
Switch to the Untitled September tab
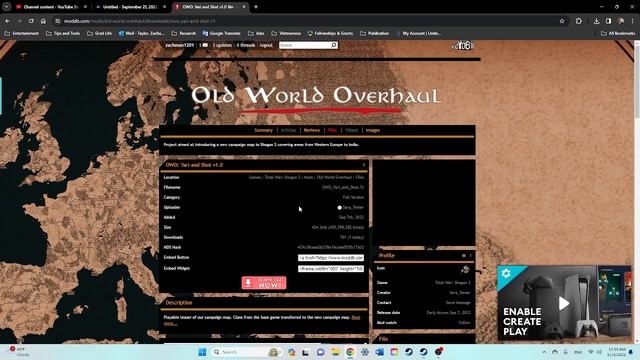[x=131, y=7]
